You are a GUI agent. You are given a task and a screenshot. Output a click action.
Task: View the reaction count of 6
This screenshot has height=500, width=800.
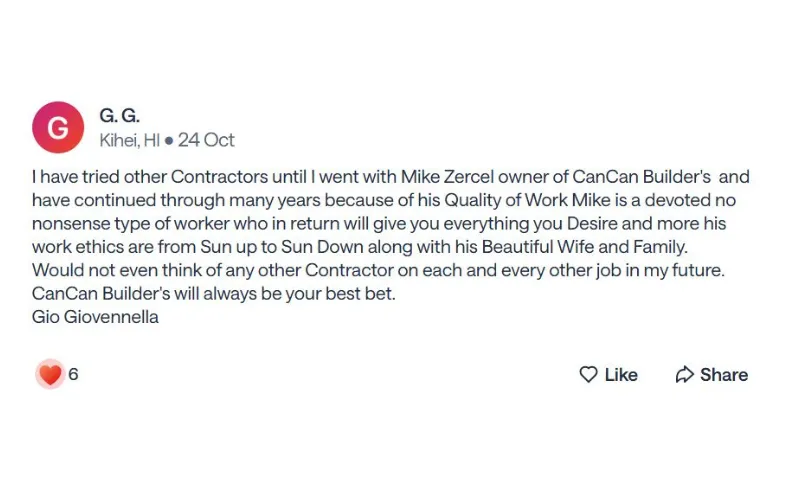[x=73, y=374]
